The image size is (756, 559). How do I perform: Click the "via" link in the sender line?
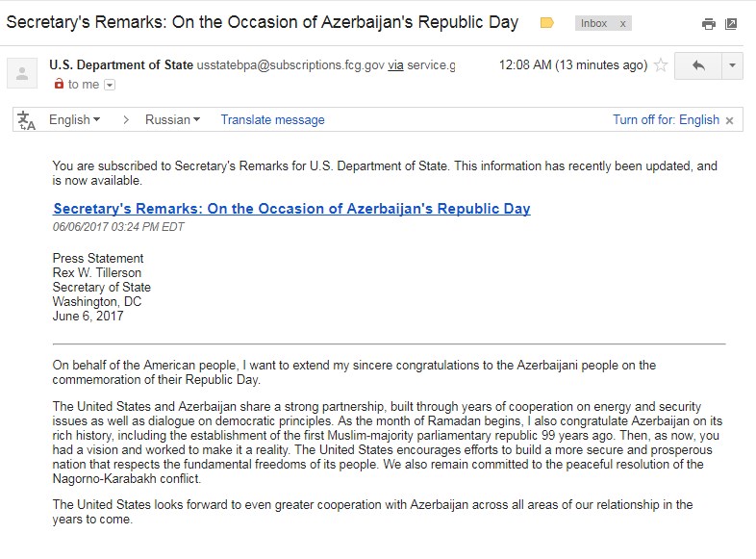tap(395, 65)
